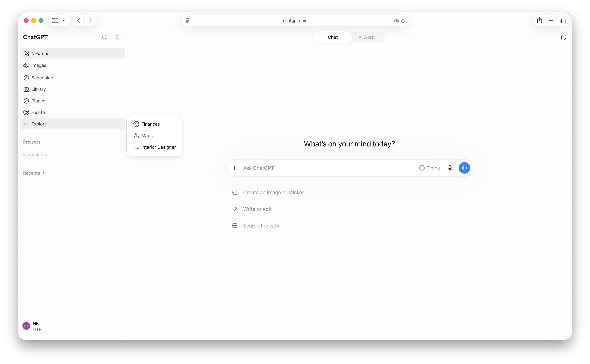Collapse the ChatGPT sidebar panel icon
The image size is (590, 364).
(118, 37)
